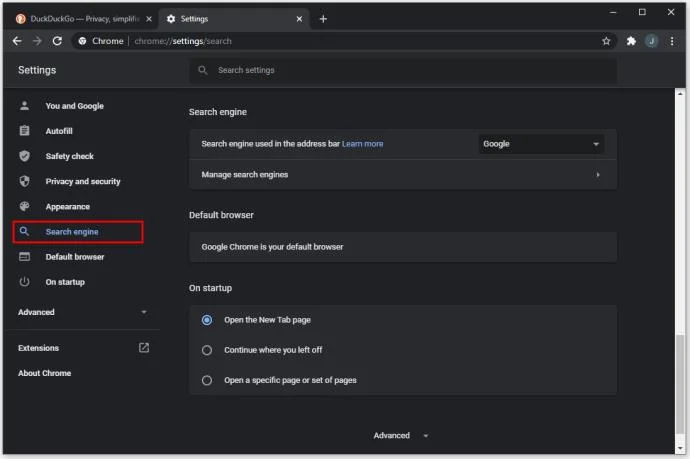Image resolution: width=690 pixels, height=459 pixels.
Task: Go to Default browser section
Action: [75, 257]
